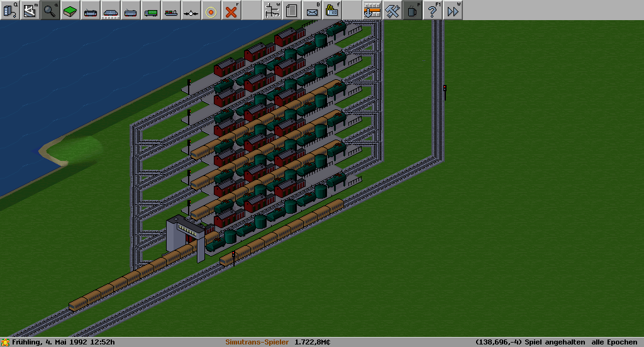Toggle pause with the cup icon
This screenshot has width=644, height=347.
pyautogui.click(x=413, y=10)
